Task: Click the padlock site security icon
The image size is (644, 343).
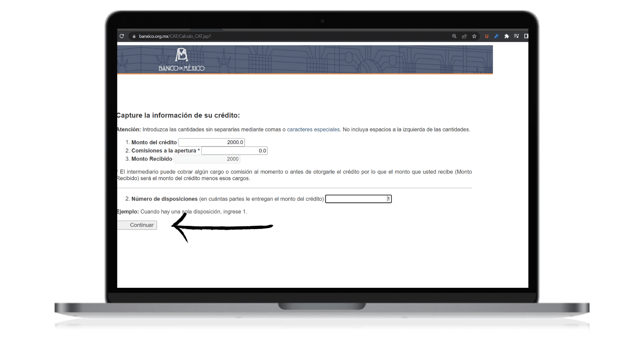Action: [134, 36]
